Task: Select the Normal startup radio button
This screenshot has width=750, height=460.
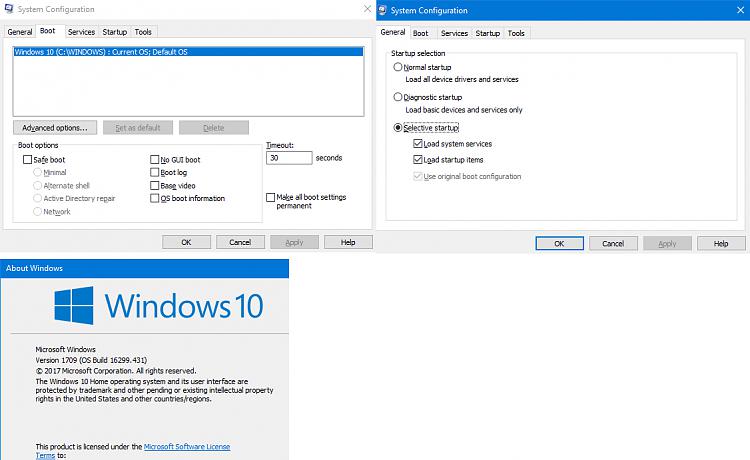Action: pyautogui.click(x=397, y=67)
